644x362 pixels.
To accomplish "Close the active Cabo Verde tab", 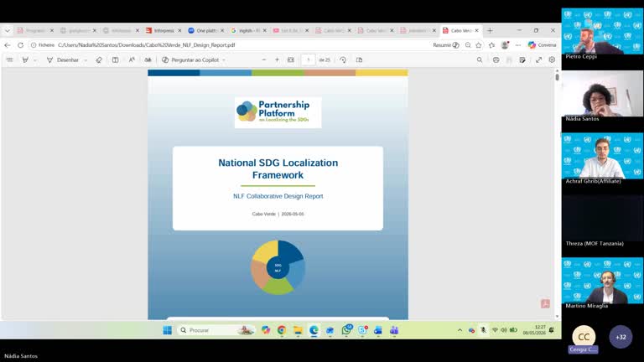I will pyautogui.click(x=476, y=30).
